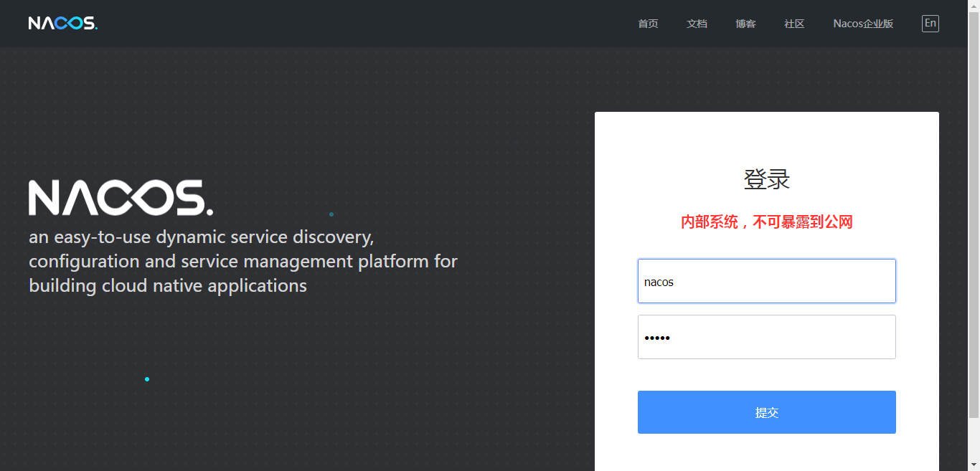This screenshot has height=471, width=980.
Task: Focus the username field containing nacos
Action: 767,281
